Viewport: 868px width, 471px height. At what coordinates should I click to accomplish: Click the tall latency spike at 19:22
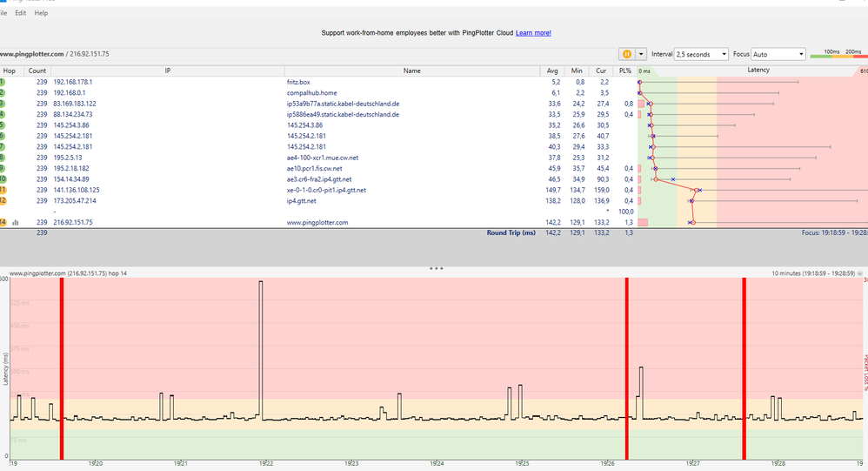pyautogui.click(x=261, y=349)
